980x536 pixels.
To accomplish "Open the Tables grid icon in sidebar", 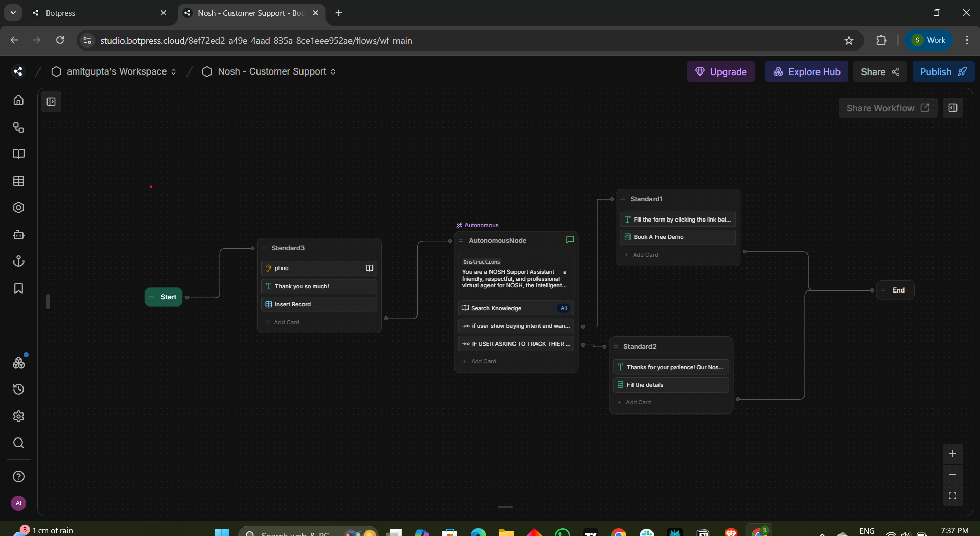I will pos(18,181).
